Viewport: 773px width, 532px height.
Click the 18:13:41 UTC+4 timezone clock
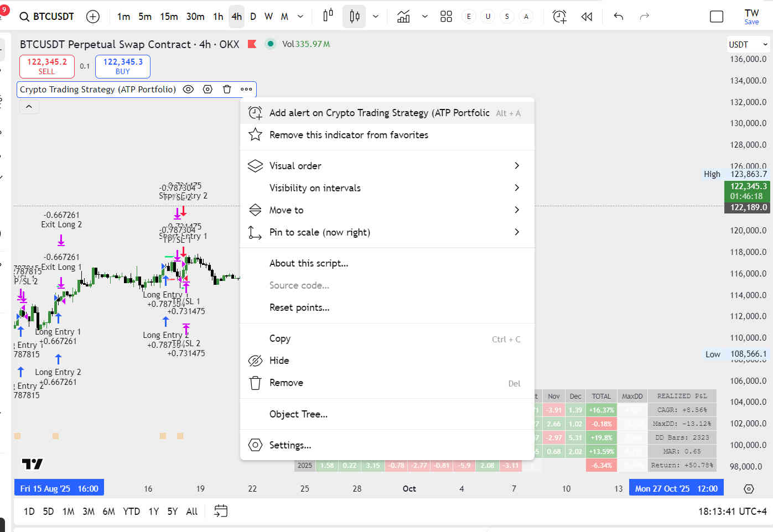click(732, 512)
